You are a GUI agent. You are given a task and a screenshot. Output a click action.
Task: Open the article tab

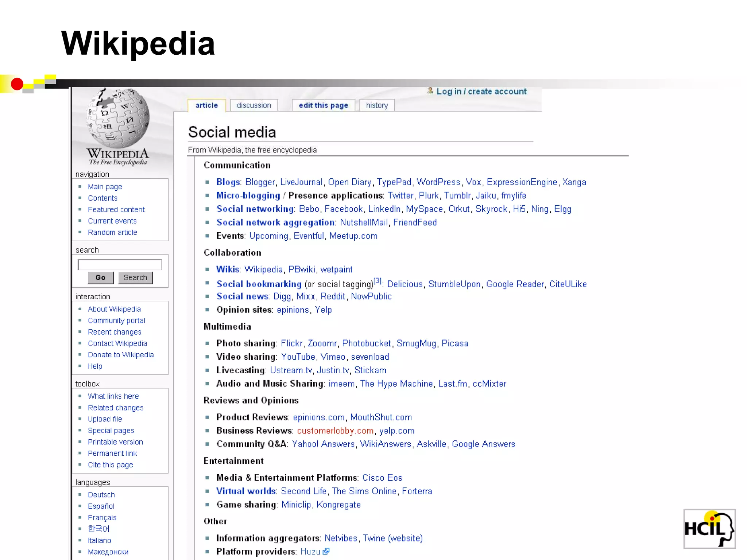206,105
